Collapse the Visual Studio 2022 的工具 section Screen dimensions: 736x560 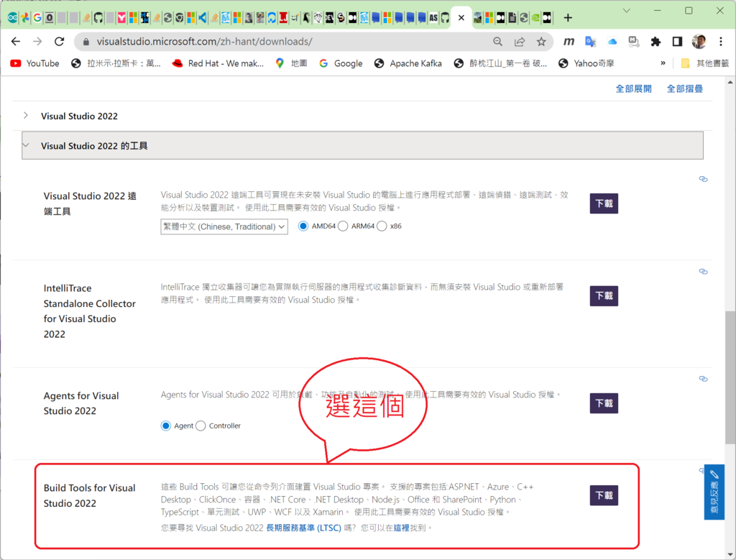pyautogui.click(x=362, y=145)
